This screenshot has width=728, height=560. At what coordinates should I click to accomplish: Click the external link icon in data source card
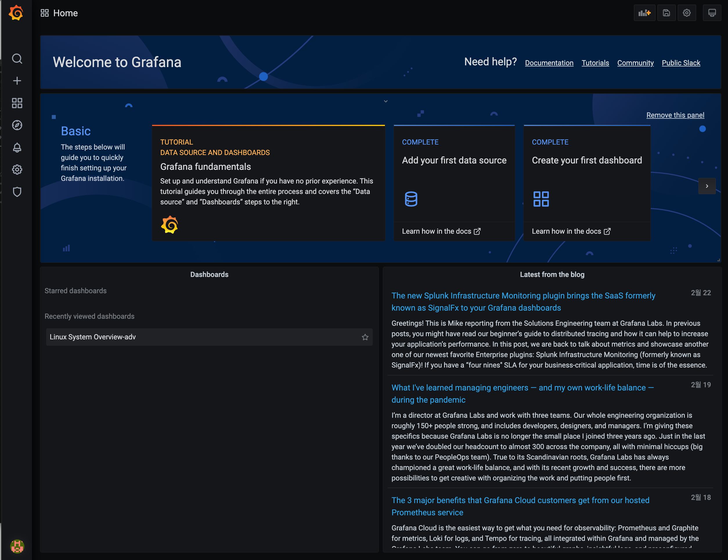click(477, 231)
